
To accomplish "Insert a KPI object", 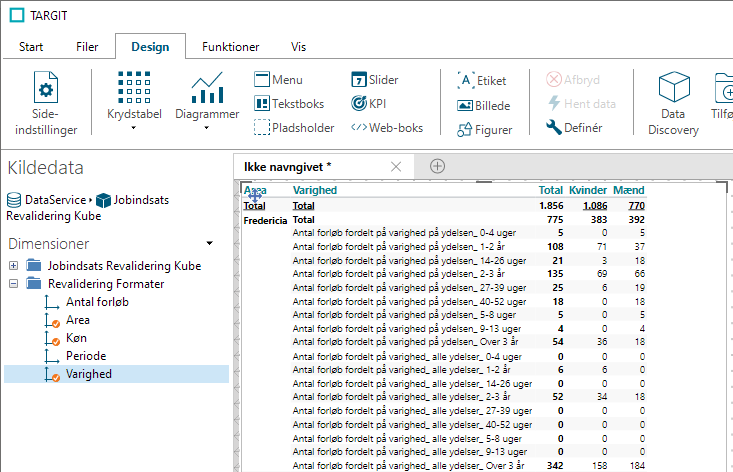I will click(368, 103).
